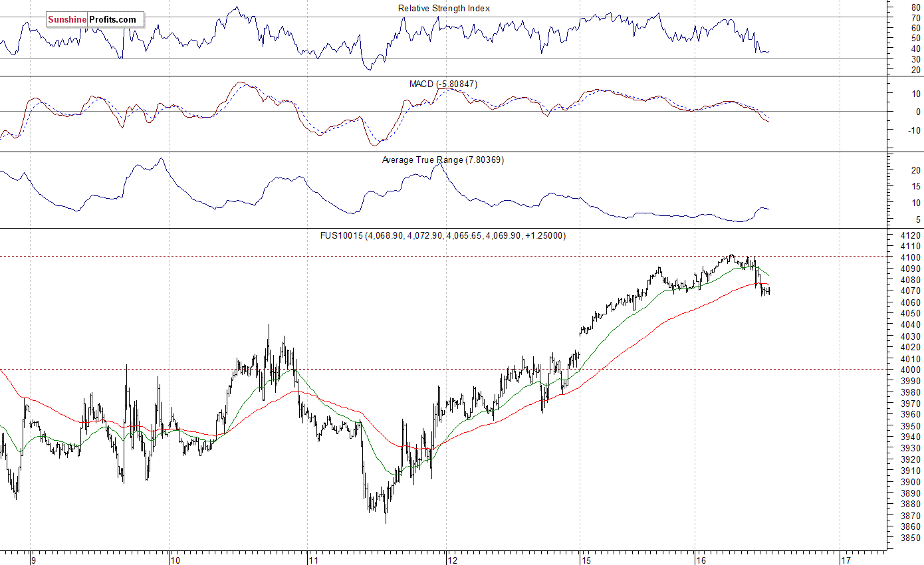Viewport: 924px width, 565px height.
Task: Click the 4120 price axis value
Action: click(910, 235)
